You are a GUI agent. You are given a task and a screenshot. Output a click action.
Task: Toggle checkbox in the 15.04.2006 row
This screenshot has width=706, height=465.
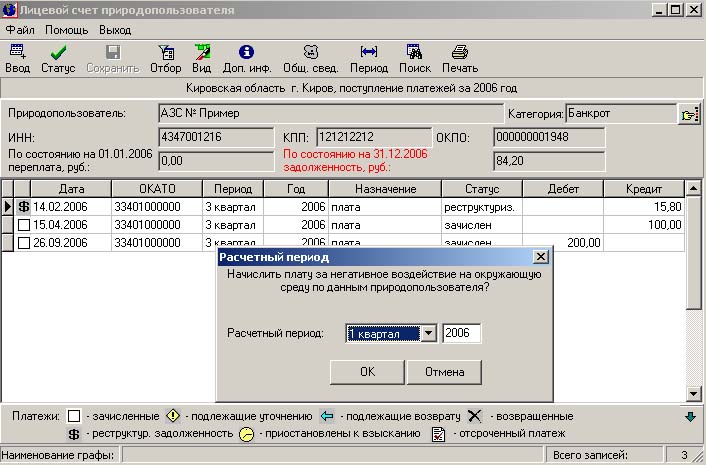(x=24, y=225)
